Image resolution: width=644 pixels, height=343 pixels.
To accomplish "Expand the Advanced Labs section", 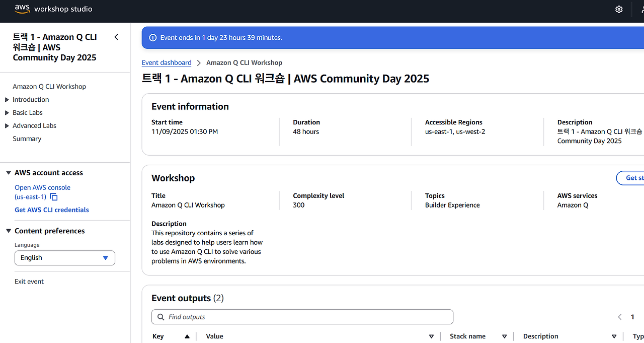I will coord(7,126).
